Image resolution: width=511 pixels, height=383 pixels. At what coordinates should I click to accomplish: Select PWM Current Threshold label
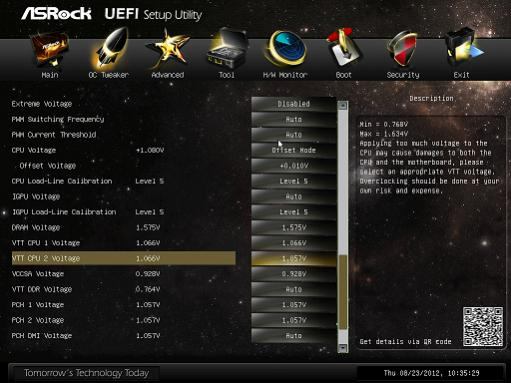pos(54,135)
